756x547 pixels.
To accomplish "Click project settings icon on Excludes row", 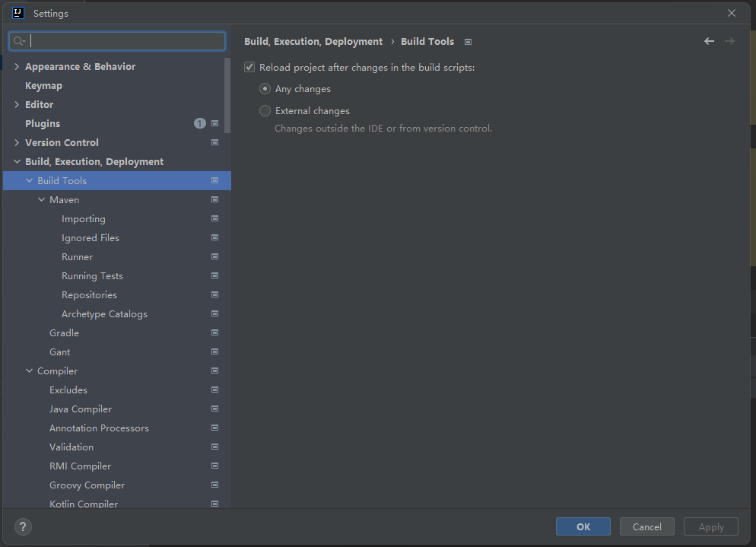I will coord(215,390).
